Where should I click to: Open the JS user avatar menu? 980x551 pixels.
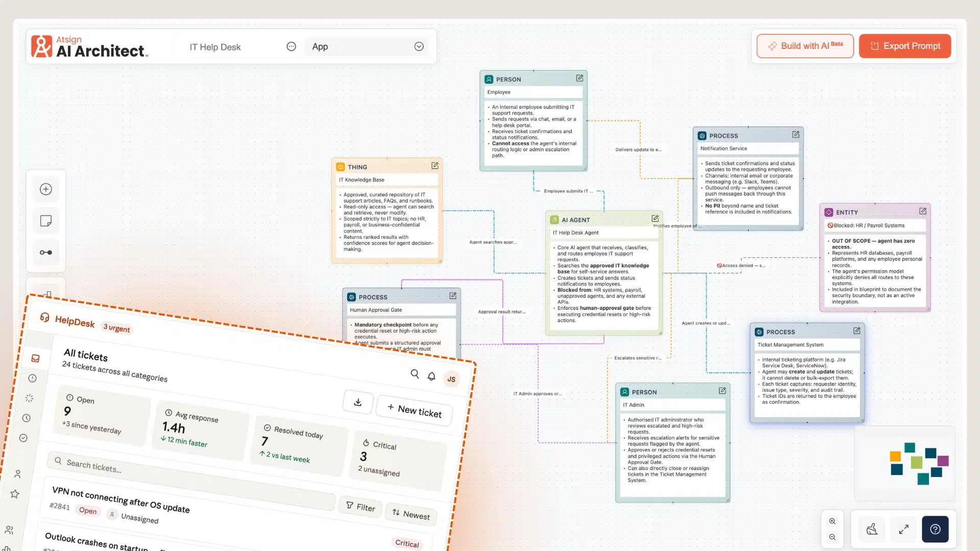coord(451,379)
